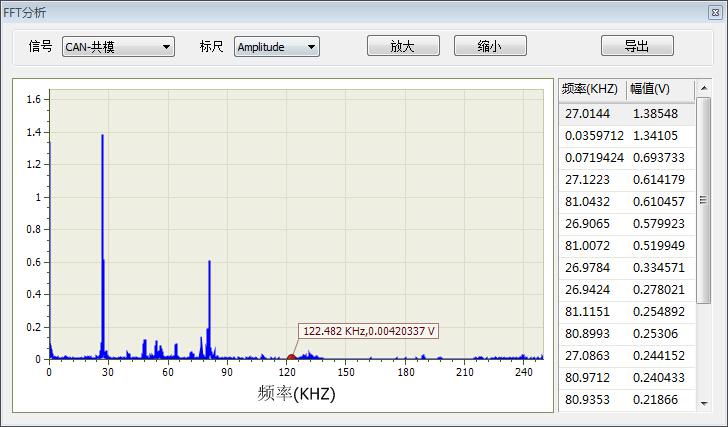This screenshot has width=728, height=427.
Task: Select the row with frequency 0.0359712
Action: pos(594,136)
